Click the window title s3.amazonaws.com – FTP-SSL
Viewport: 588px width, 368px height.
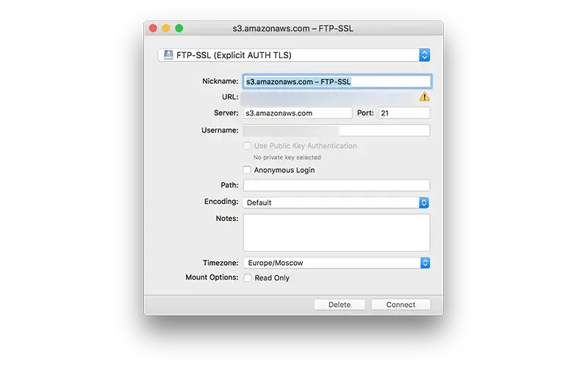point(293,29)
